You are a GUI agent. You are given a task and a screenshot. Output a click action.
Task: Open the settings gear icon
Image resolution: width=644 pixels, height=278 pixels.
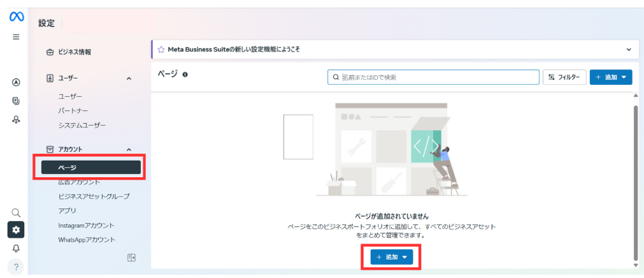click(16, 230)
